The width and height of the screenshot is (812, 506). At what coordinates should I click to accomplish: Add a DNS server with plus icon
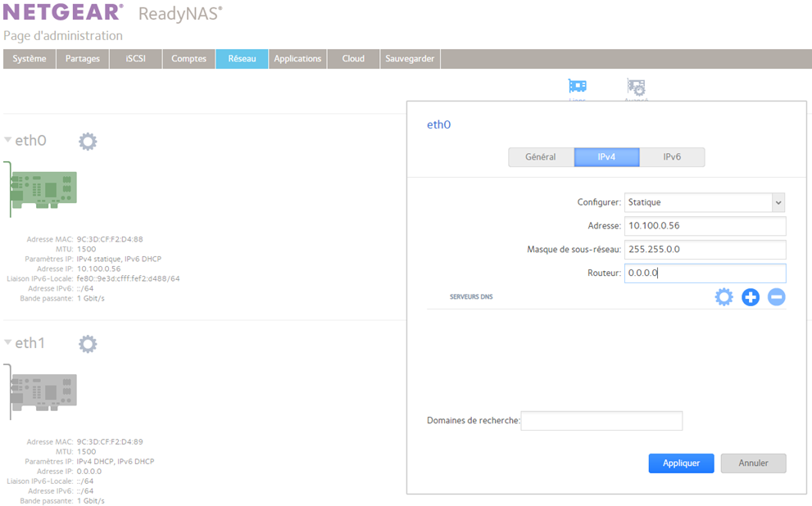click(751, 297)
